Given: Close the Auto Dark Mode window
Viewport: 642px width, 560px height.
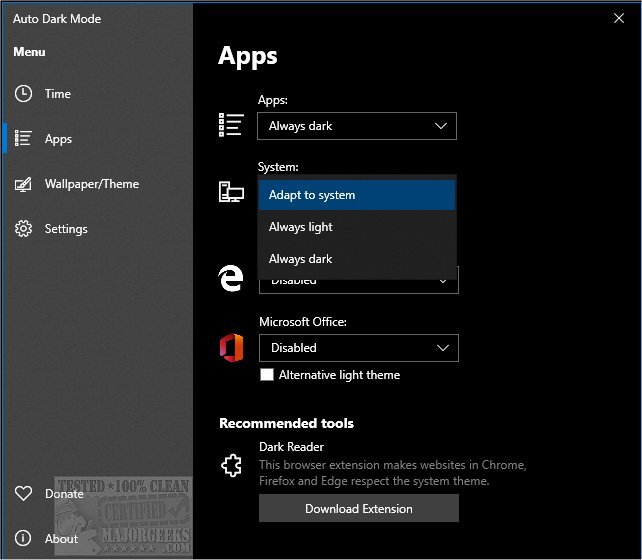Looking at the screenshot, I should 619,18.
